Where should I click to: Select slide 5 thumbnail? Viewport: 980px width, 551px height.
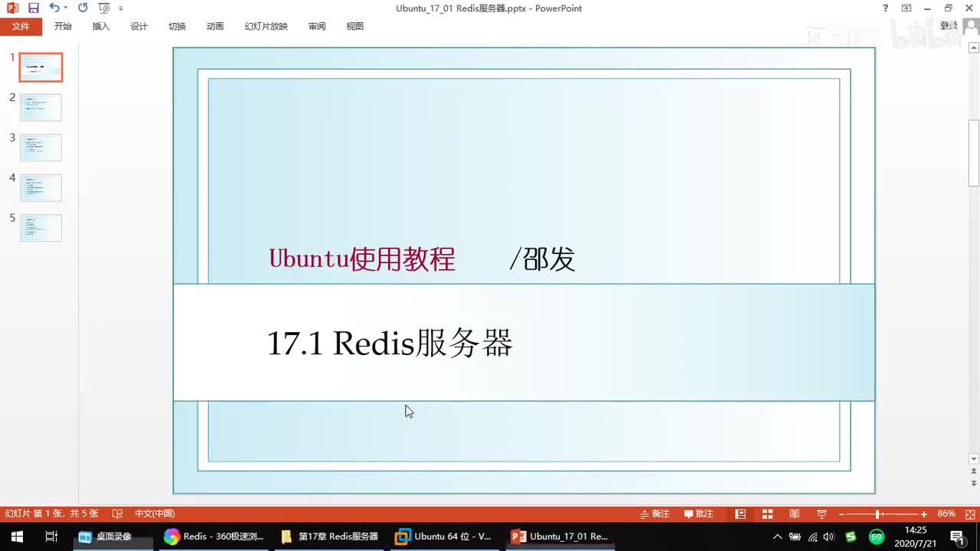tap(41, 227)
